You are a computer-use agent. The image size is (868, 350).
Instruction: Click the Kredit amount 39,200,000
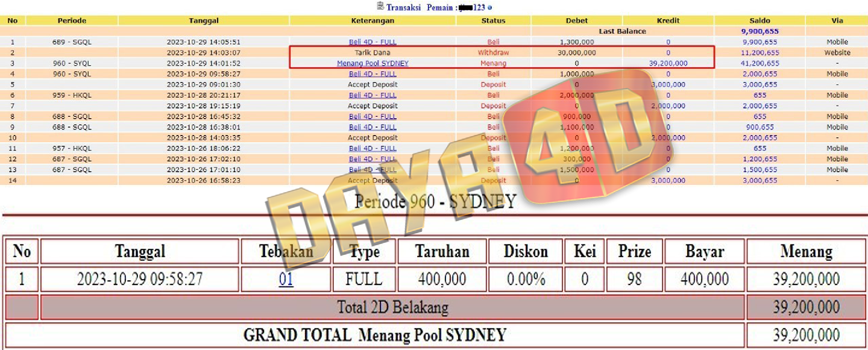click(668, 63)
